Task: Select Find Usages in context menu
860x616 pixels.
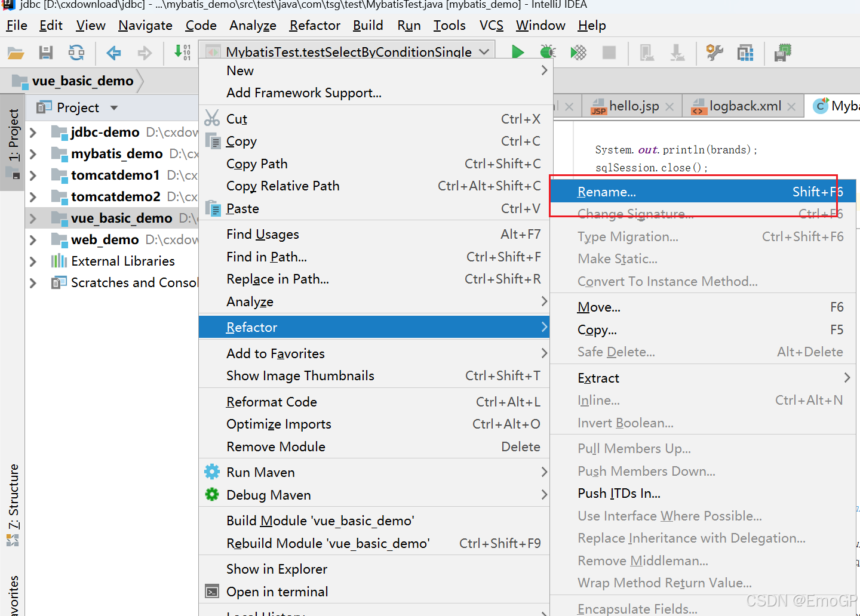Action: [x=374, y=234]
